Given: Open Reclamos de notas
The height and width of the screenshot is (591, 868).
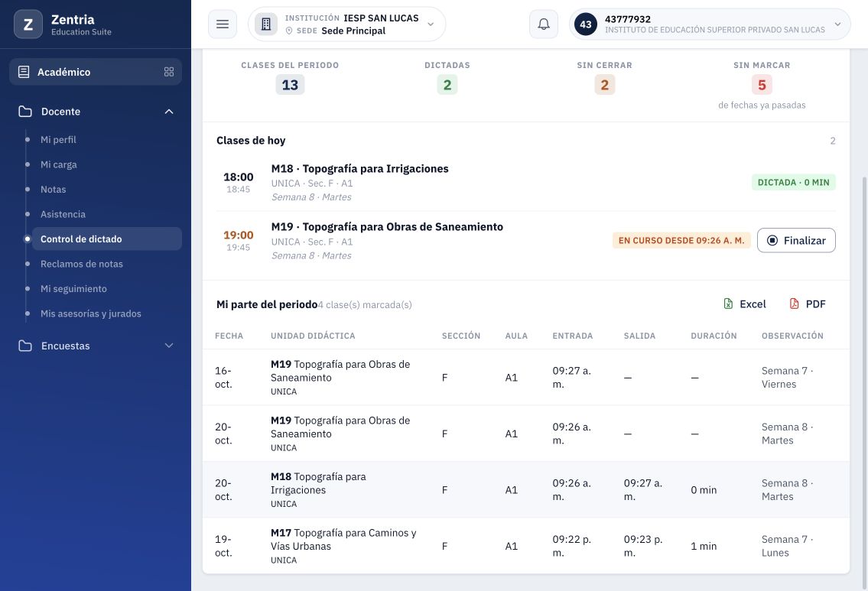Looking at the screenshot, I should (x=82, y=264).
